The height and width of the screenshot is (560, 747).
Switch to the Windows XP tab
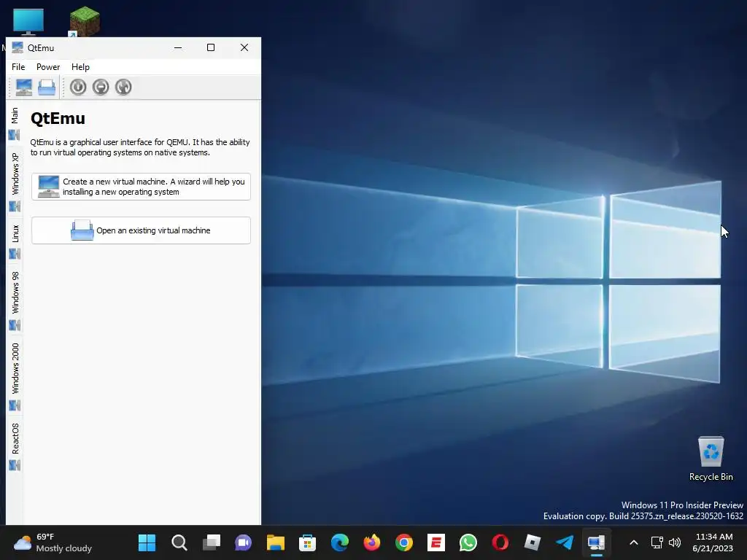tap(15, 182)
